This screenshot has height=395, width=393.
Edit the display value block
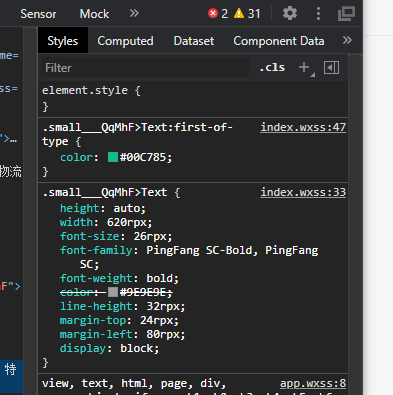click(136, 348)
